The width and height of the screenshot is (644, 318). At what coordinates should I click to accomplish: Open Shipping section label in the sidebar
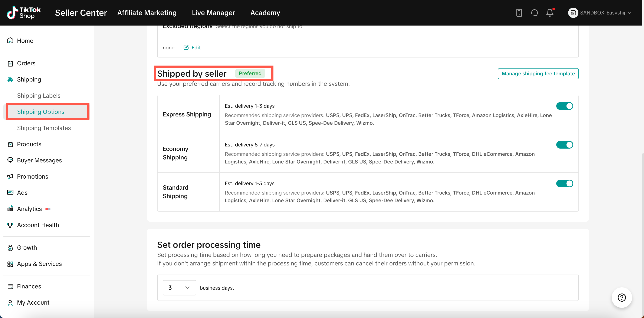29,80
